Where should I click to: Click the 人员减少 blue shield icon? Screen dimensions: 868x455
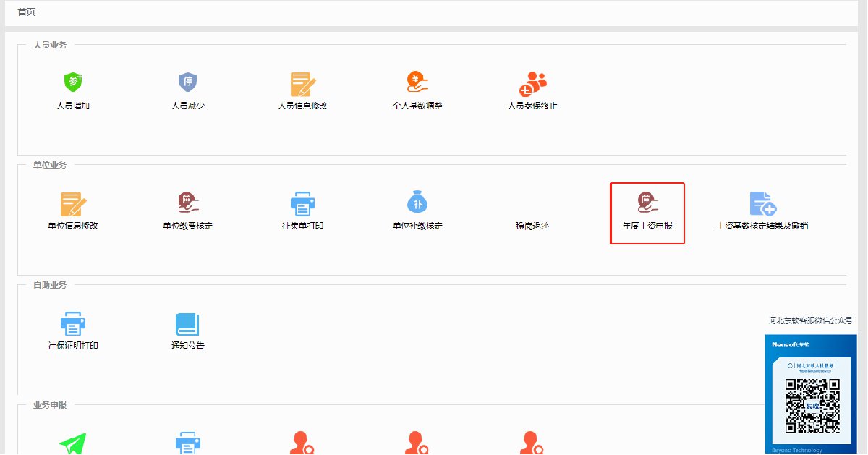187,82
